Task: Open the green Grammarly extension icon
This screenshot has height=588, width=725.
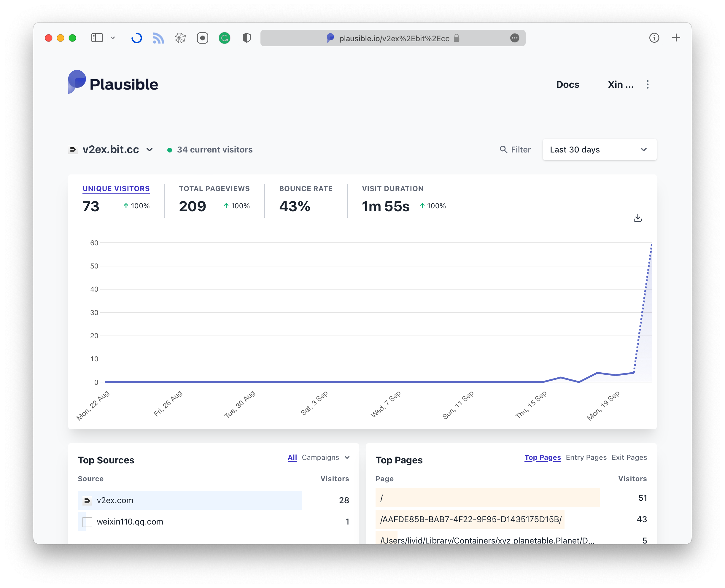Action: [225, 38]
